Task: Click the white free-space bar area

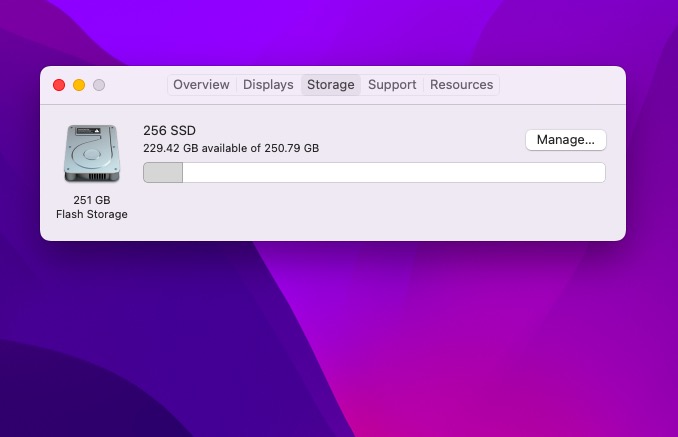Action: click(392, 173)
